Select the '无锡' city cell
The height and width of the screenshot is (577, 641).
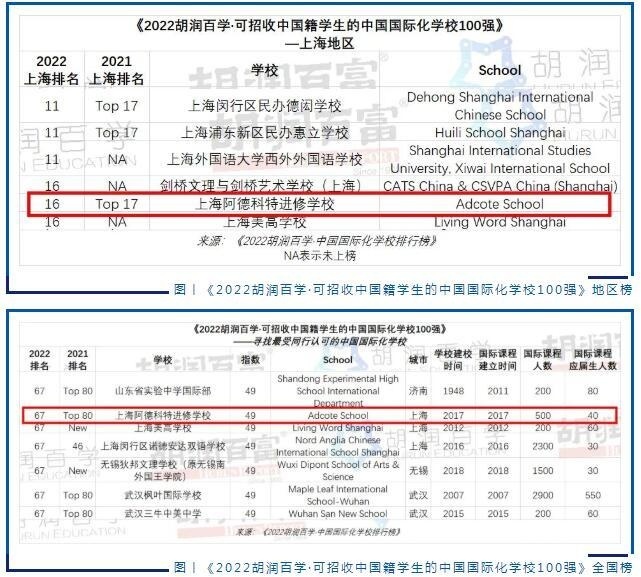[x=418, y=471]
